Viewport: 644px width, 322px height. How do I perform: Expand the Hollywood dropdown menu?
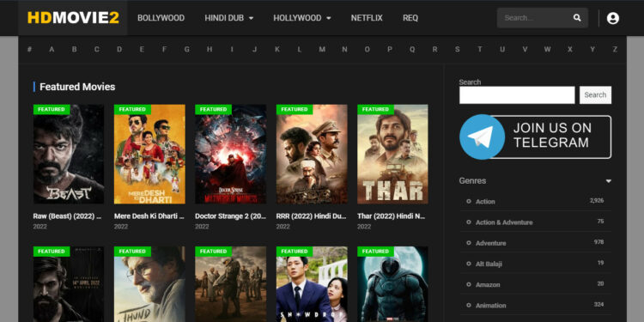tap(302, 18)
